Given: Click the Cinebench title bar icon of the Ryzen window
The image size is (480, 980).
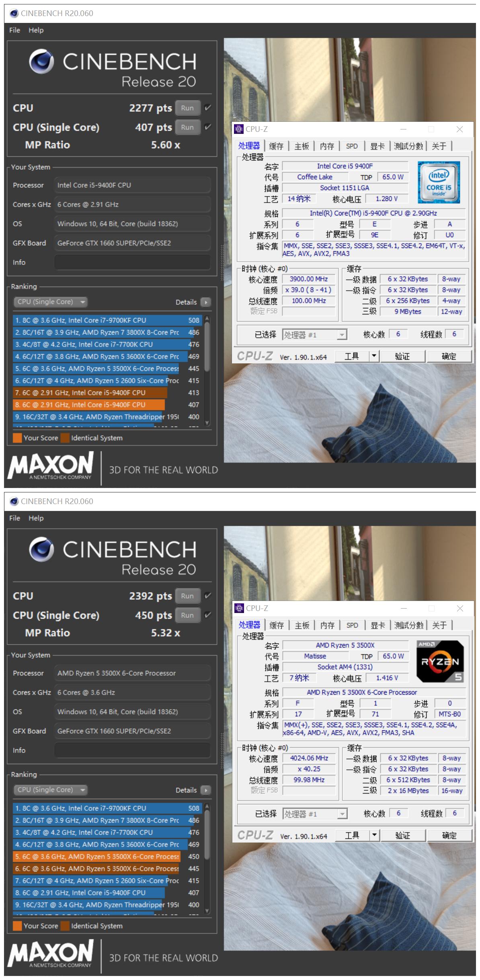Looking at the screenshot, I should tap(14, 501).
